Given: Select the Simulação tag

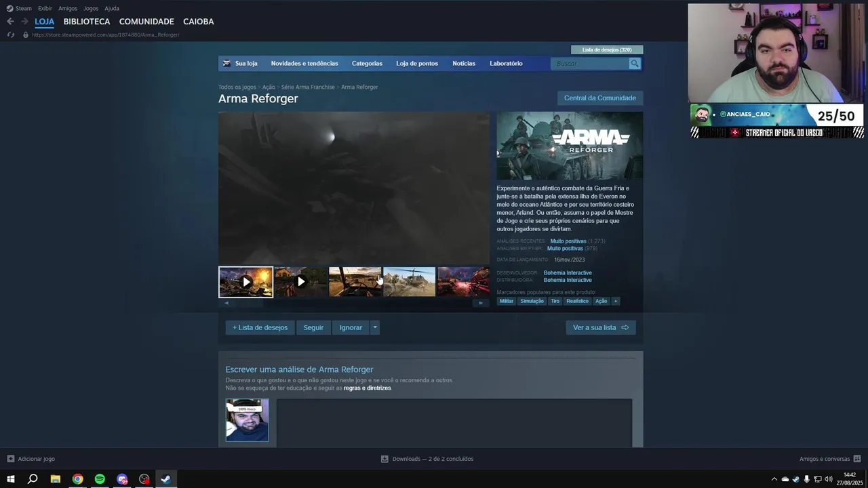Looking at the screenshot, I should (532, 301).
